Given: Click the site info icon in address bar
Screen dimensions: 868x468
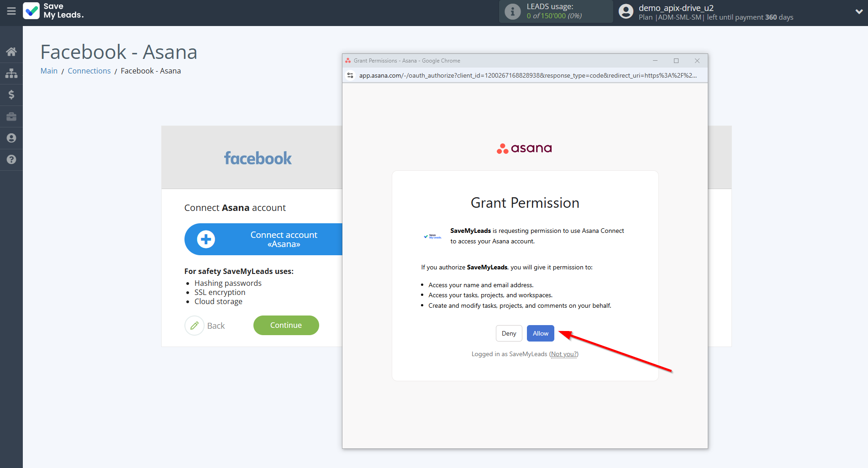Looking at the screenshot, I should pyautogui.click(x=350, y=75).
